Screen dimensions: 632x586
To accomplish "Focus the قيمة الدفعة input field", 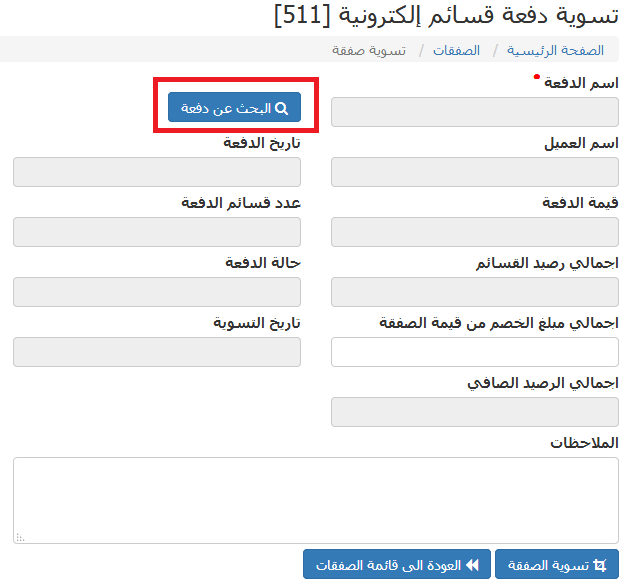I will (x=475, y=232).
